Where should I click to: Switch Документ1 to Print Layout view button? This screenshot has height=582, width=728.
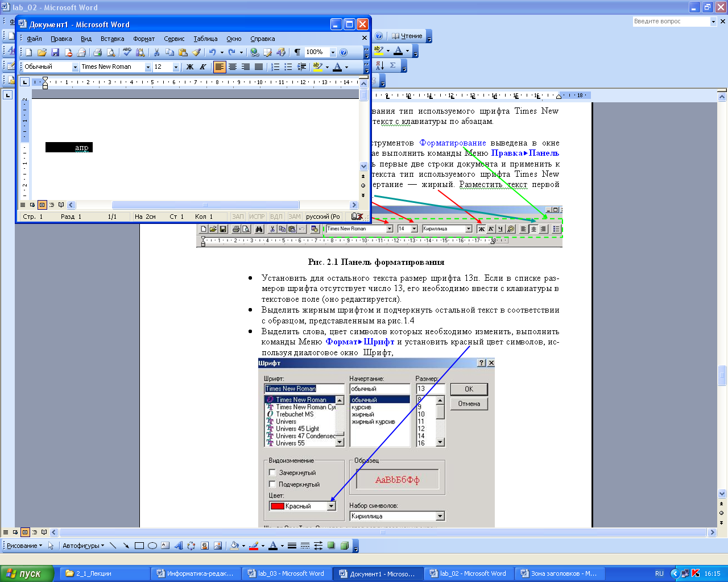42,205
